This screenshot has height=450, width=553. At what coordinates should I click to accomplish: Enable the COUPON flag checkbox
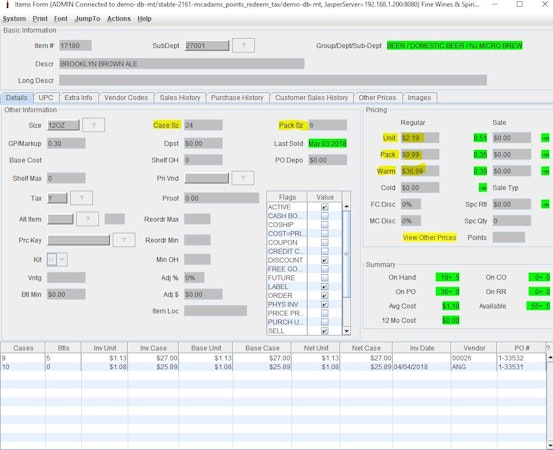tap(324, 242)
